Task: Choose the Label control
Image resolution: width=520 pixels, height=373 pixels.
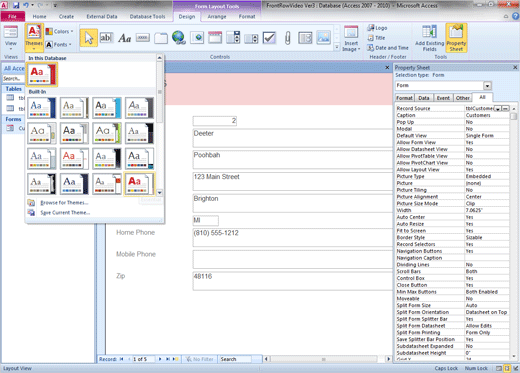Action: point(124,38)
